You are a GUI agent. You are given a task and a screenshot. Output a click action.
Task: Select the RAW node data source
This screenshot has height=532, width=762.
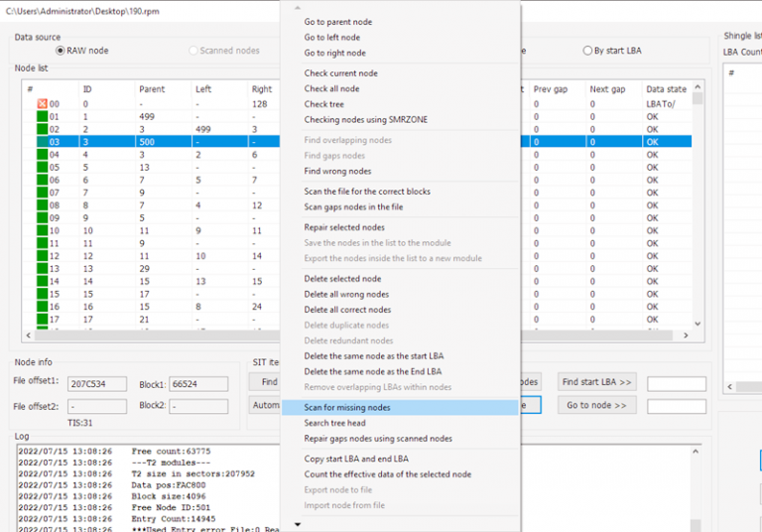(62, 51)
